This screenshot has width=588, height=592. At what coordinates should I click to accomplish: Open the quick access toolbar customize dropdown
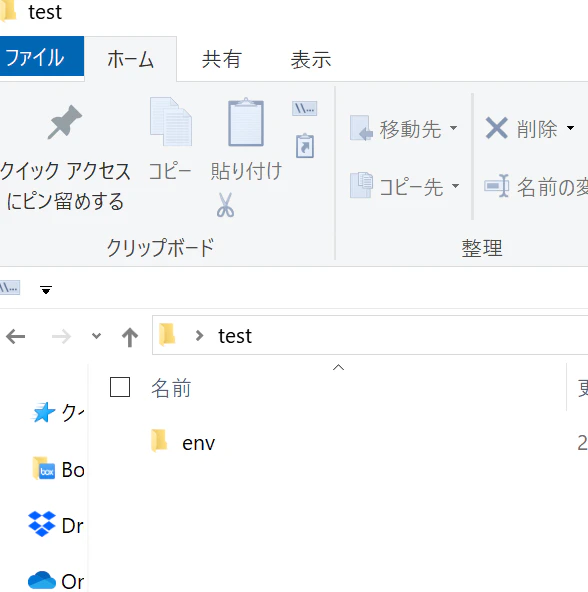click(46, 290)
